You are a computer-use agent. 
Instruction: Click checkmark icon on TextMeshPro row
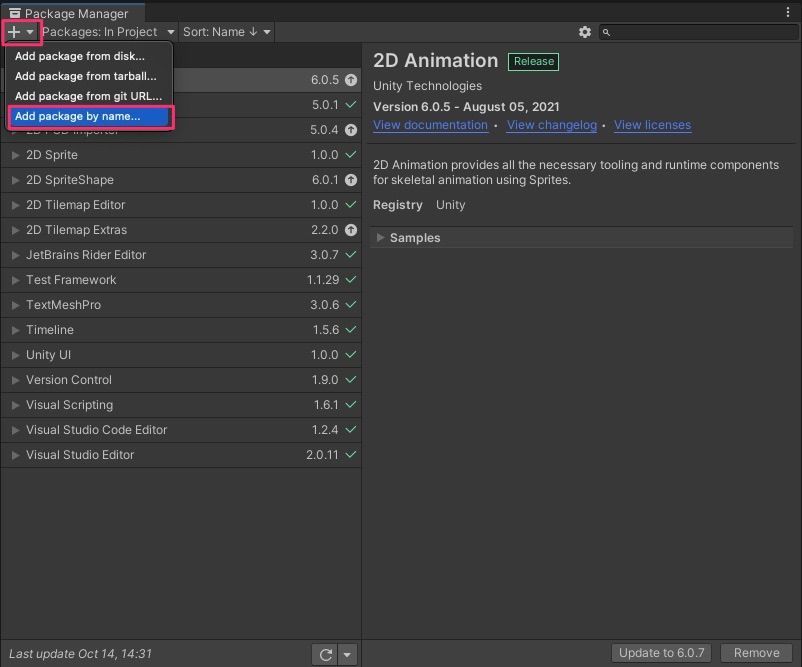point(351,304)
